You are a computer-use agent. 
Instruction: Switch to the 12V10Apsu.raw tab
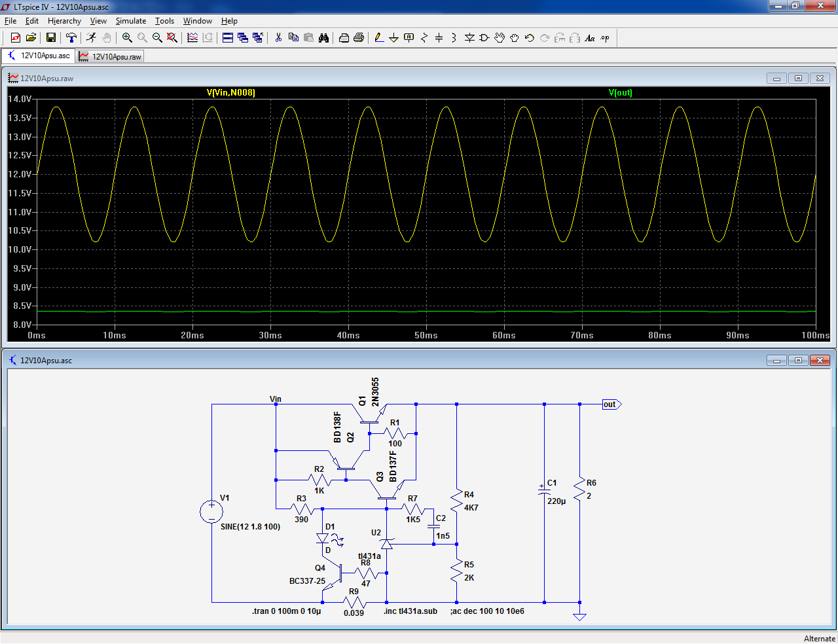[110, 57]
